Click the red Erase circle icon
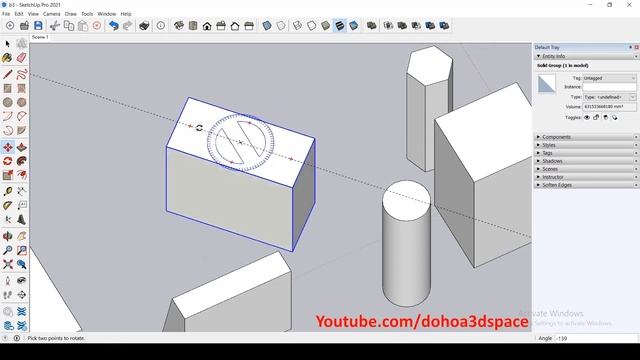Viewport: 640px width, 360px height. pyautogui.click(x=97, y=26)
